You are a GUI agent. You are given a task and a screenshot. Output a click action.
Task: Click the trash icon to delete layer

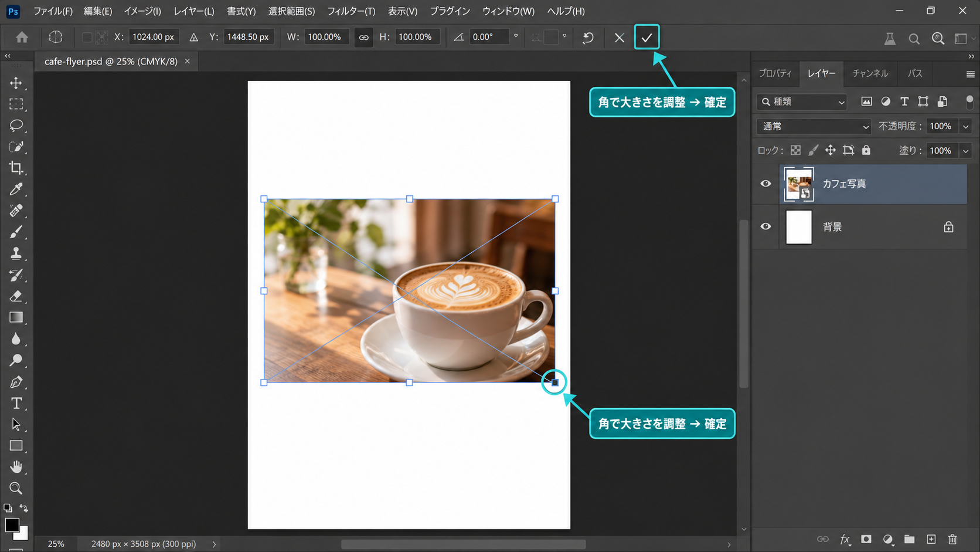[952, 539]
